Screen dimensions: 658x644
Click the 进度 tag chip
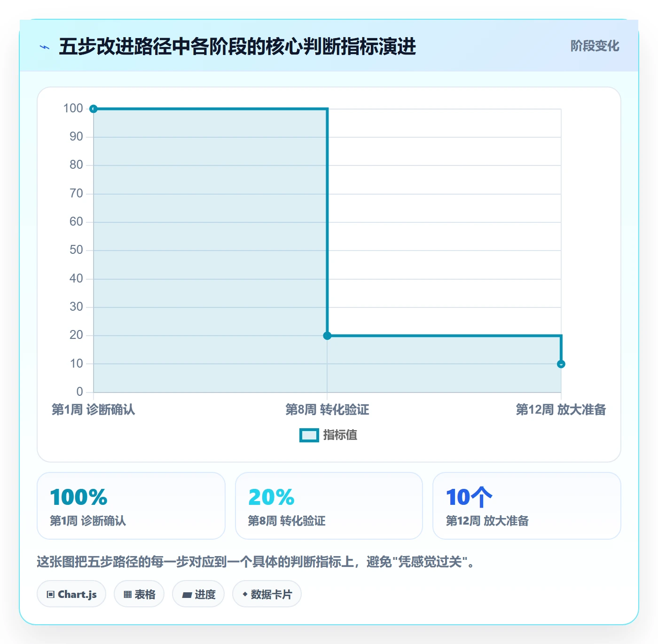(x=198, y=594)
